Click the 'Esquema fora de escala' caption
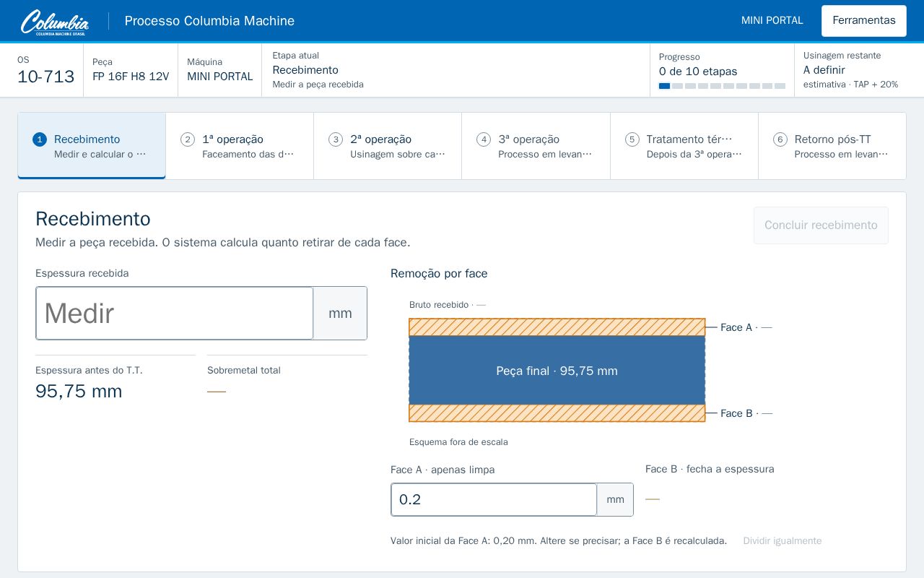 point(458,441)
